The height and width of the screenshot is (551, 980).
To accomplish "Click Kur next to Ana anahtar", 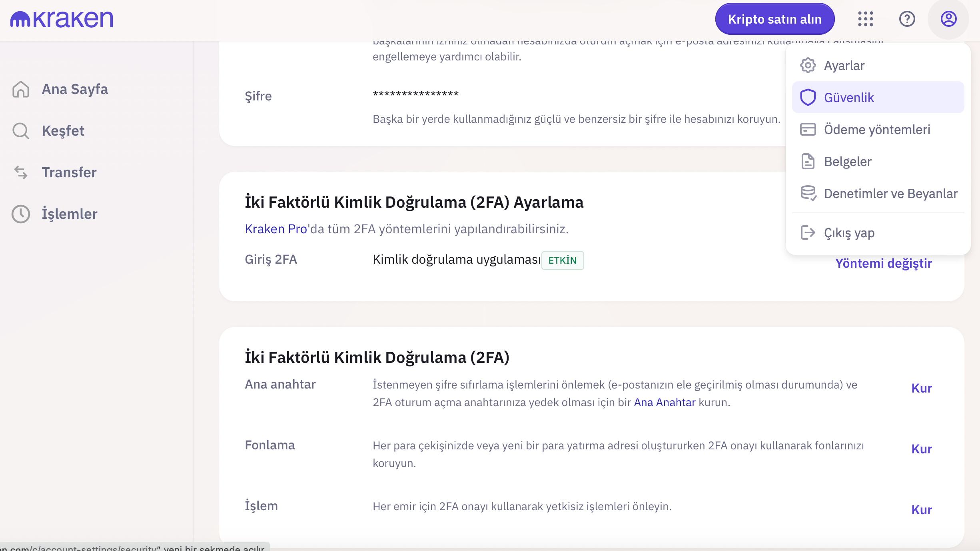I will [921, 388].
